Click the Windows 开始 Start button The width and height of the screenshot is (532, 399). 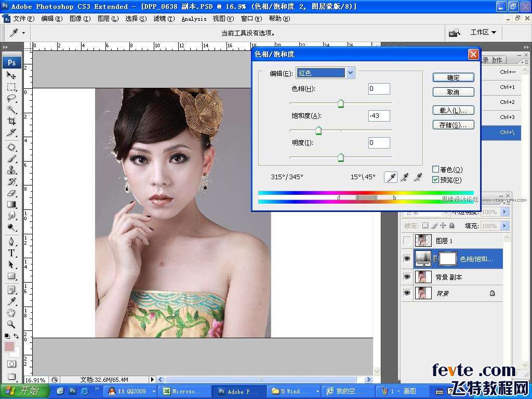pyautogui.click(x=24, y=391)
